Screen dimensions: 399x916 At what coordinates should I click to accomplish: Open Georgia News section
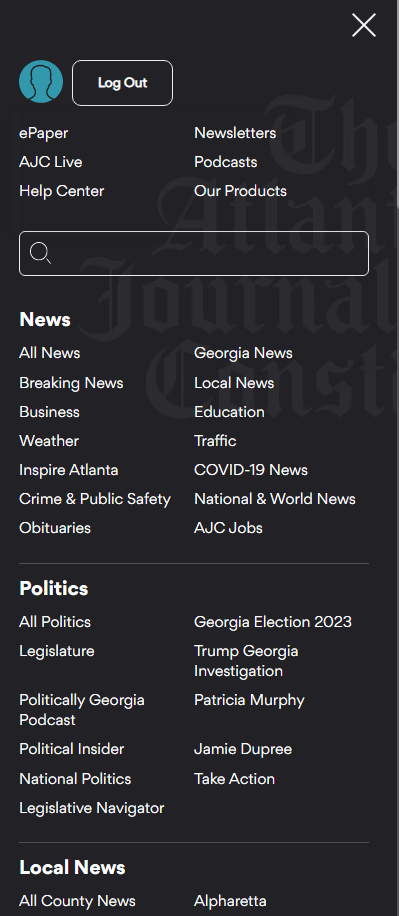click(x=243, y=353)
